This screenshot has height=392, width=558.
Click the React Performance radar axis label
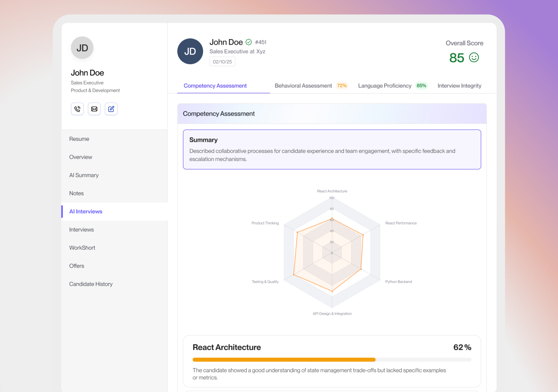(401, 223)
